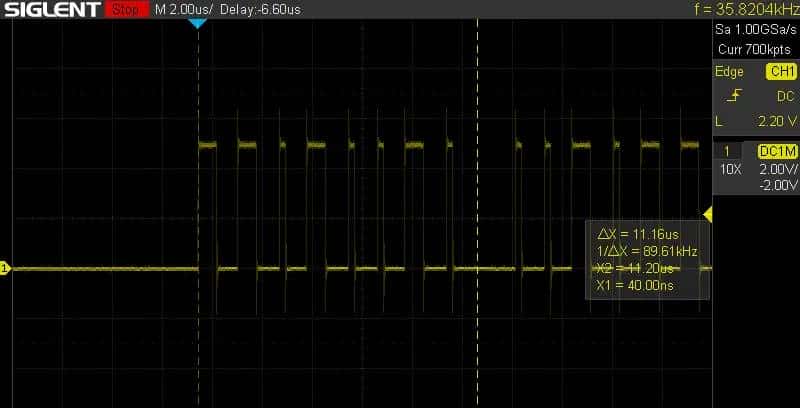
Task: Click the Sa 1.00GSa/s sample rate
Action: click(x=756, y=30)
